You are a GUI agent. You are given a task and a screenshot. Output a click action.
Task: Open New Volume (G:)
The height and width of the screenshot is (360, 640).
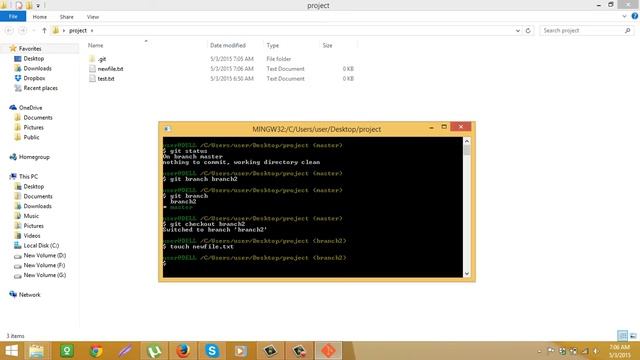pos(44,275)
